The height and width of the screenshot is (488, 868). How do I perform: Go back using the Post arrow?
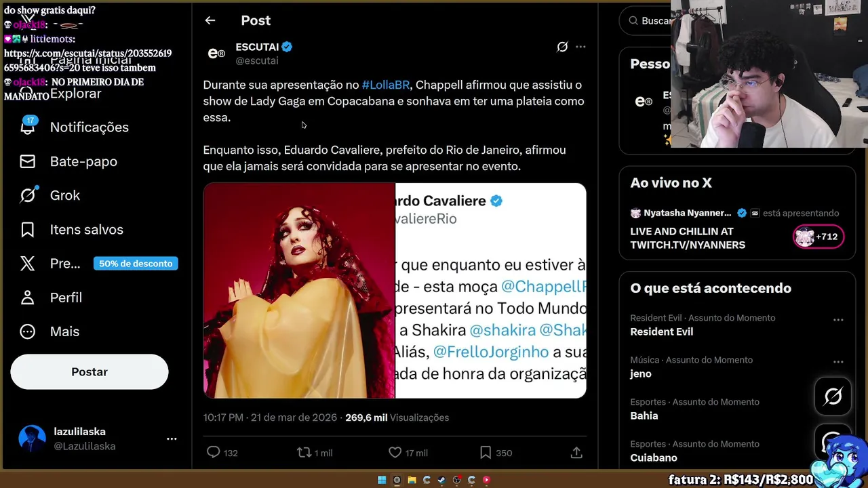[x=210, y=20]
